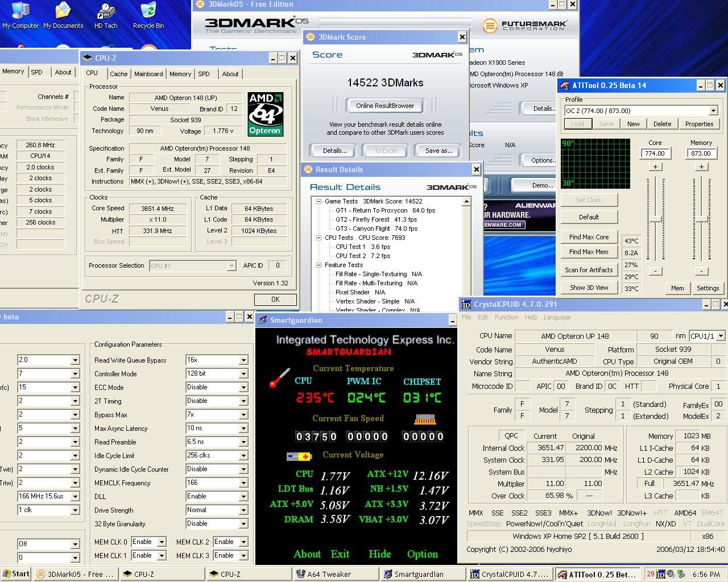This screenshot has width=728, height=582.
Task: Open the My Documents desktop icon
Action: click(x=63, y=15)
